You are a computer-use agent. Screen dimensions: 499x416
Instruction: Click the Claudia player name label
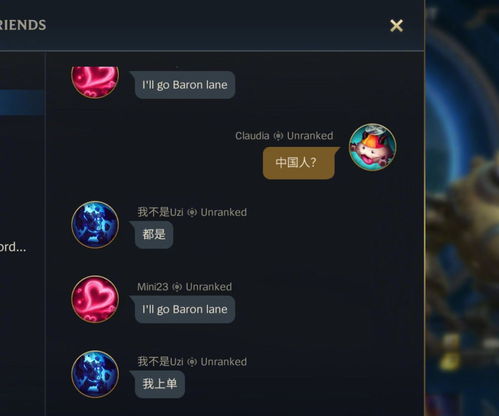252,136
